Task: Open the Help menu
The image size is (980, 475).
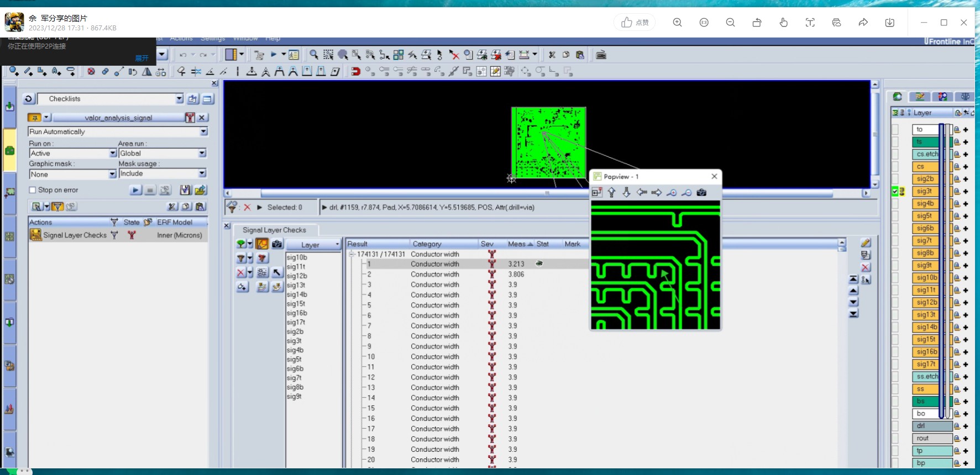Action: [272, 39]
